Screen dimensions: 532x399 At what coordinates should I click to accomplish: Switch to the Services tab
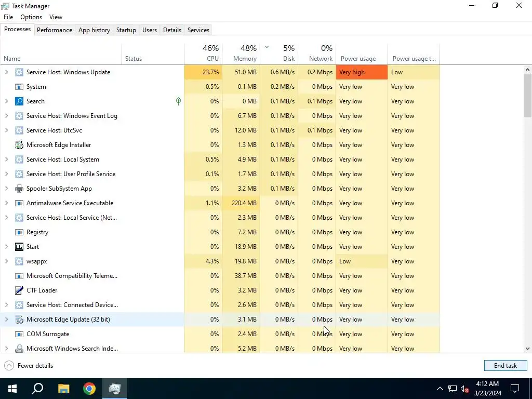point(198,30)
